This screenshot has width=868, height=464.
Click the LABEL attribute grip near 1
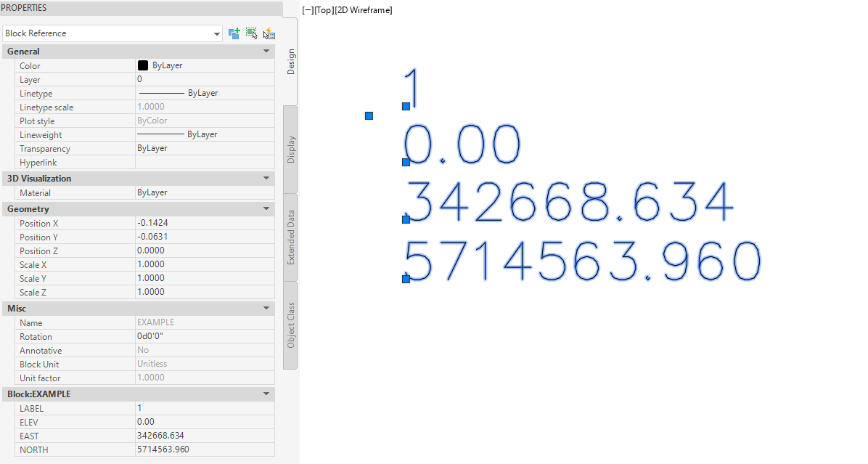coord(406,107)
